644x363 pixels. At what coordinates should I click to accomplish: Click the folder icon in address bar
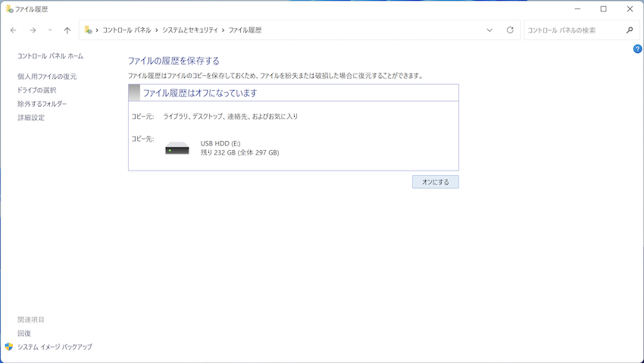point(88,30)
